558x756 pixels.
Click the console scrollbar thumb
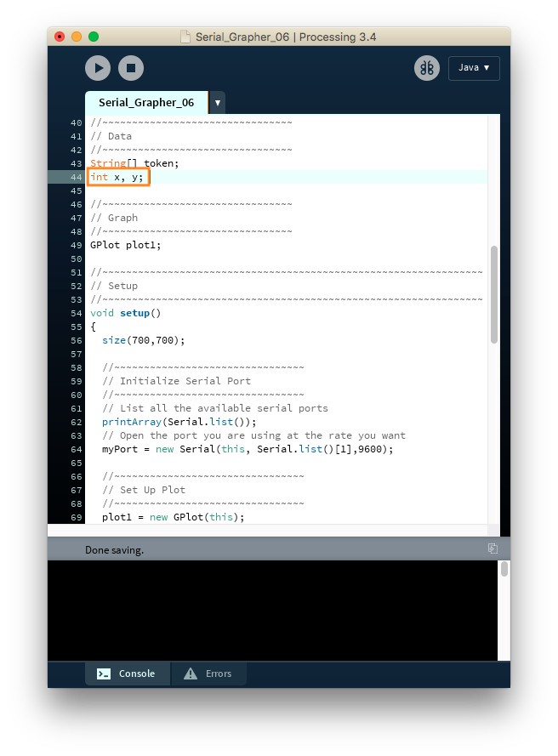[x=504, y=569]
